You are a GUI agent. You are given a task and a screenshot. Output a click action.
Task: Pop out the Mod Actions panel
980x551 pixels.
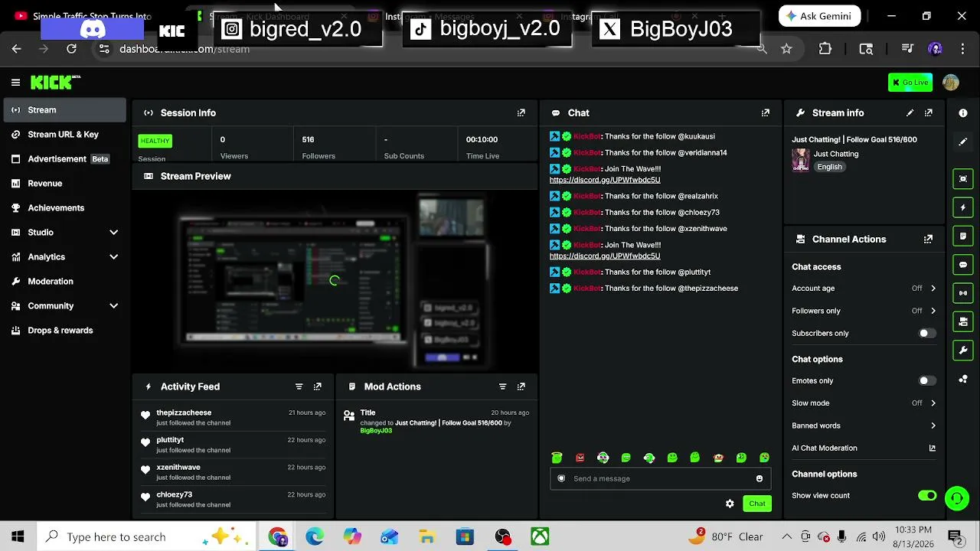[521, 386]
